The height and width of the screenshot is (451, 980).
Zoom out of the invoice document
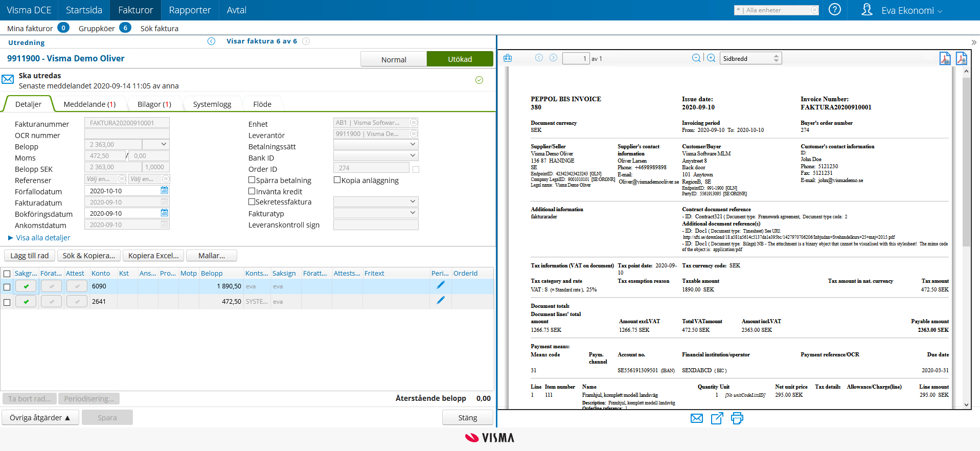(696, 58)
